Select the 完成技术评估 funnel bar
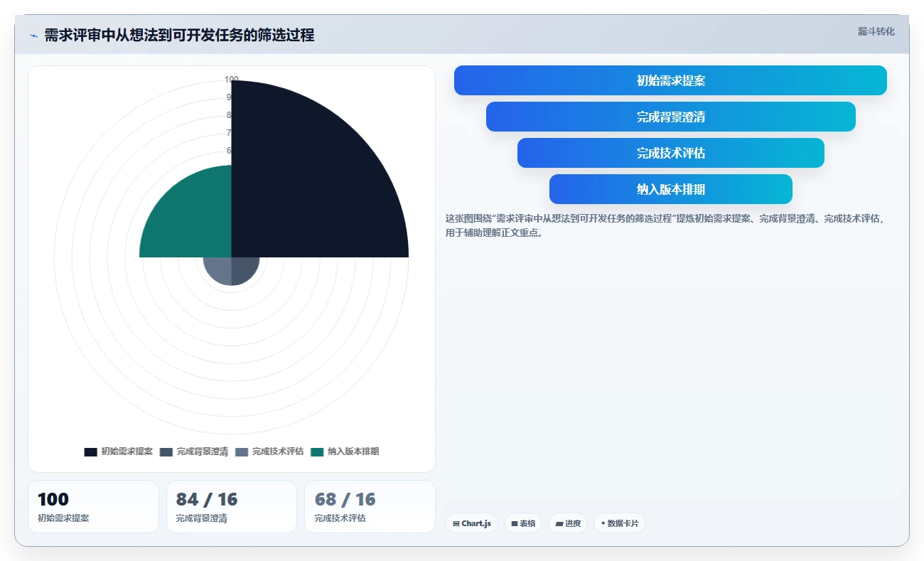This screenshot has width=924, height=561. (x=670, y=153)
